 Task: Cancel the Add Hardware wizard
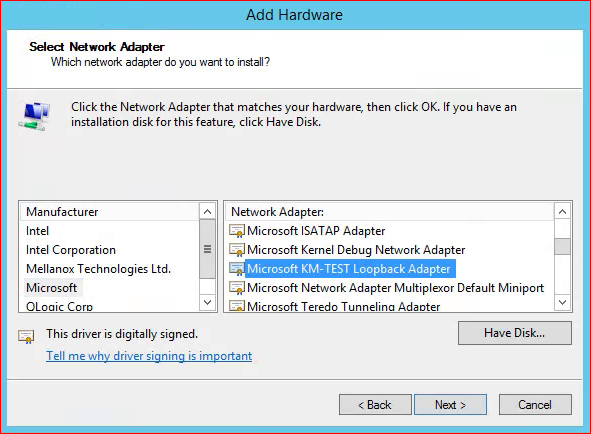(535, 405)
